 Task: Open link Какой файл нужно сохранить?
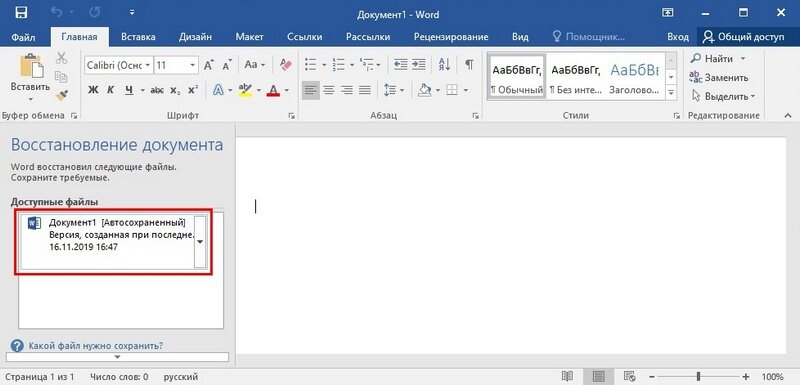[96, 346]
